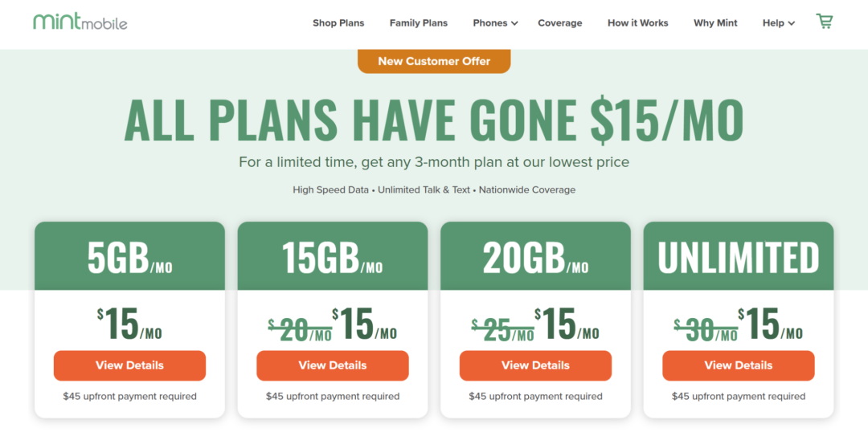868x432 pixels.
Task: Expand the Help dropdown menu
Action: click(778, 23)
